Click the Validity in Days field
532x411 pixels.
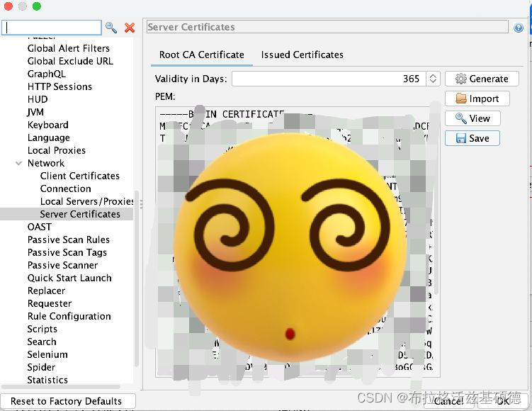click(x=329, y=79)
